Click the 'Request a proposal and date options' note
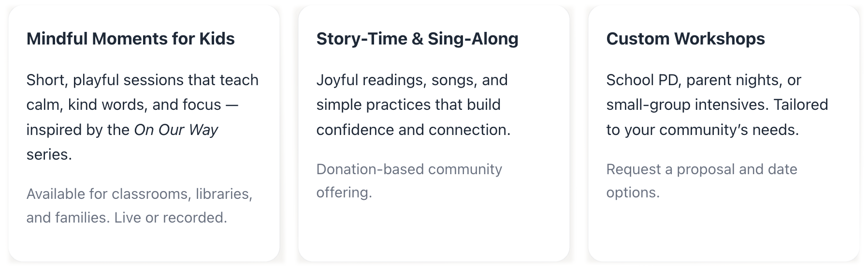The image size is (868, 269). tap(701, 180)
